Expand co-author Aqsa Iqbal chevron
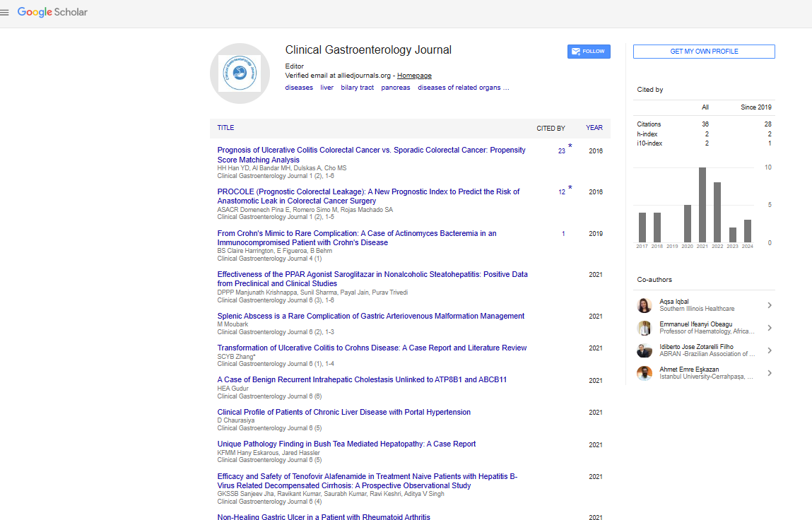812x520 pixels. coord(769,305)
